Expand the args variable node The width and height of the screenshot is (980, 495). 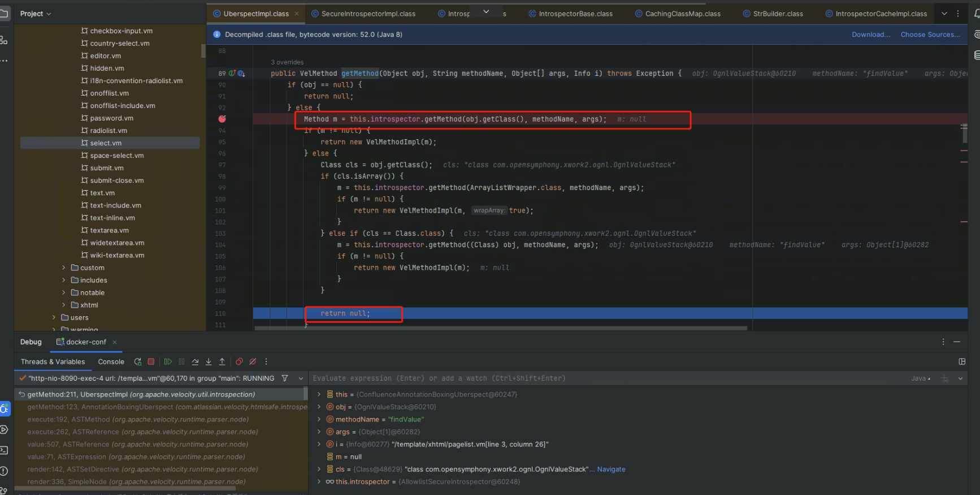(x=319, y=432)
